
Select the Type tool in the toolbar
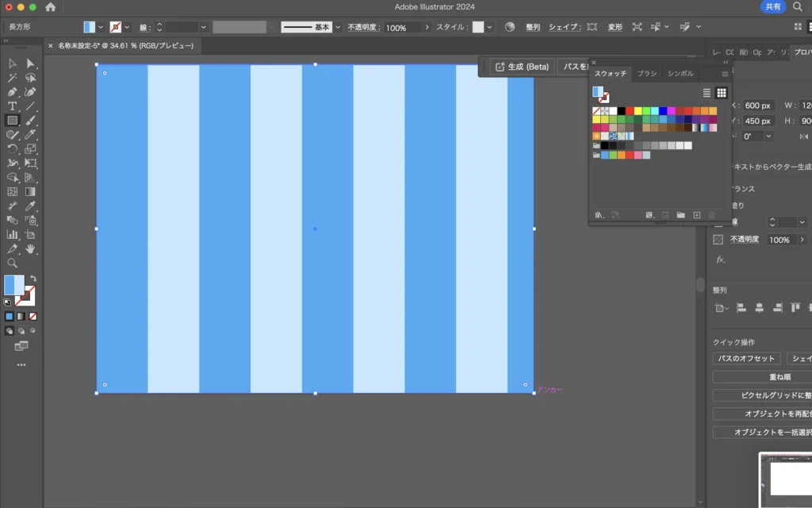point(13,106)
